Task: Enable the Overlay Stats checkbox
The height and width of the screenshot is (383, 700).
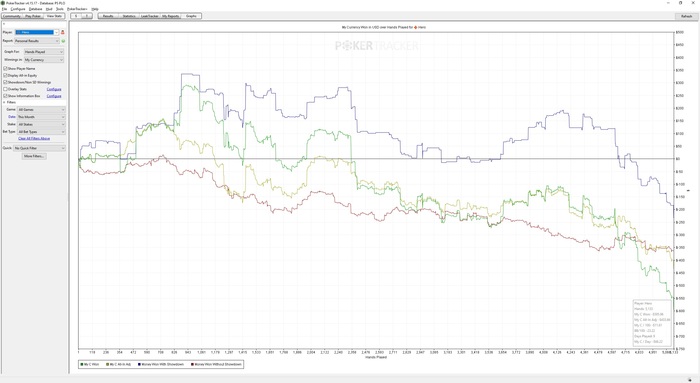Action: point(5,89)
